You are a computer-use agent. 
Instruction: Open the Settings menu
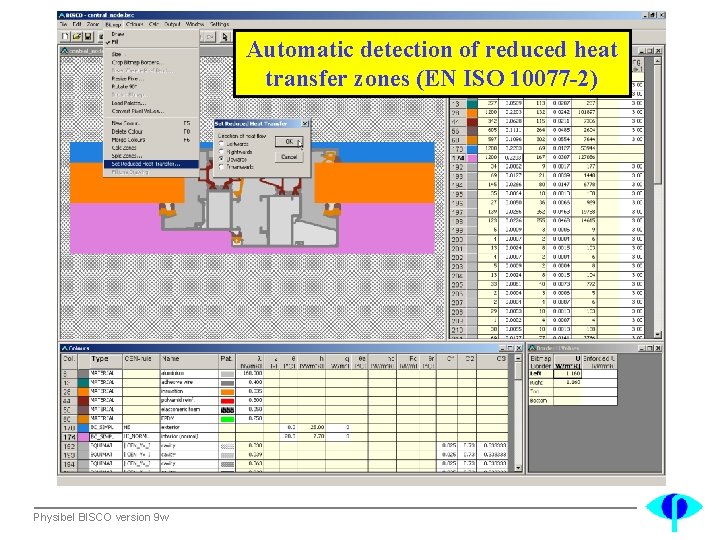[x=219, y=24]
